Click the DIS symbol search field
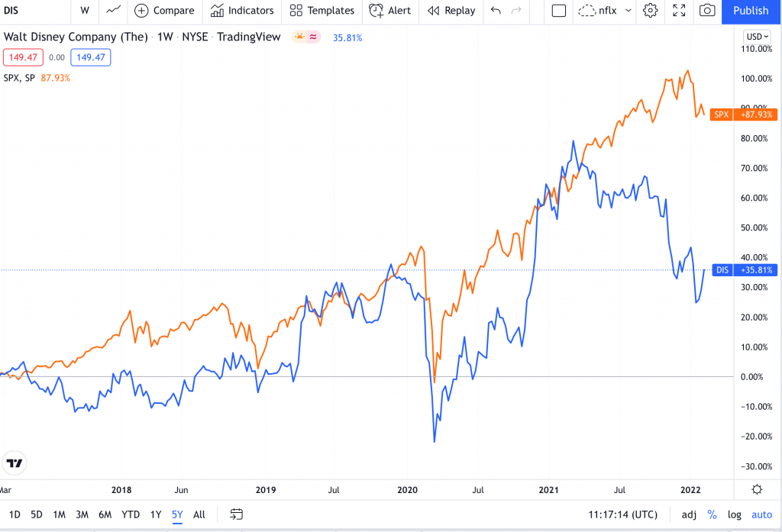The image size is (782, 532). (x=31, y=11)
